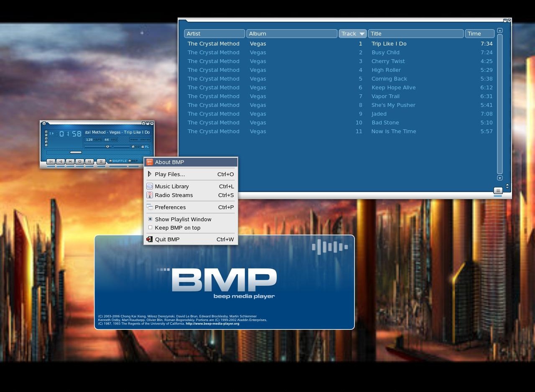Select "High Roller" in playlist
Viewport: 535px width, 392px height.
tap(386, 70)
